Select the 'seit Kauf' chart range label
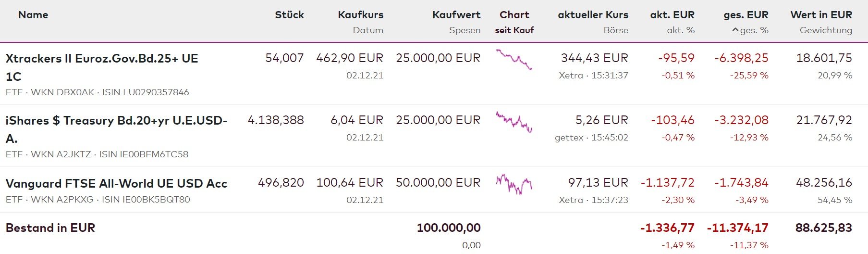This screenshot has height=254, width=868. tap(514, 30)
